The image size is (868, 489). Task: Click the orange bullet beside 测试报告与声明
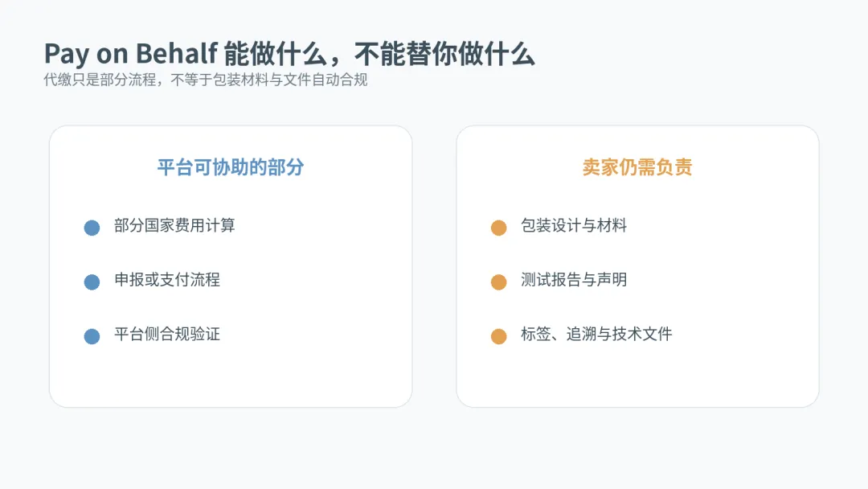coord(499,281)
